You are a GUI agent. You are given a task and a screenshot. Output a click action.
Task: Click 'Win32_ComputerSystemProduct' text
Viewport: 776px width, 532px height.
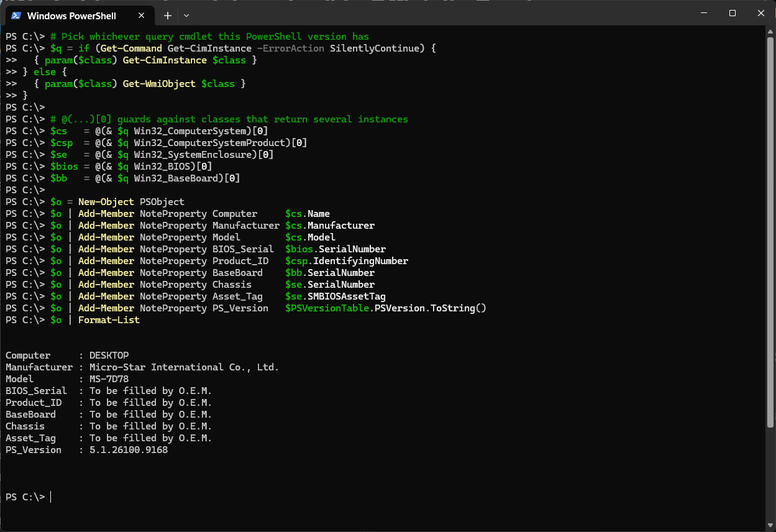coord(209,143)
